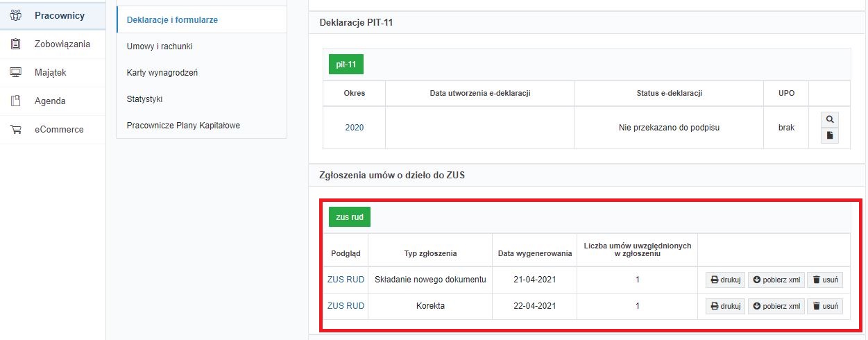Download xml for the 21-04-2021 submission
868x340 pixels.
tap(776, 280)
